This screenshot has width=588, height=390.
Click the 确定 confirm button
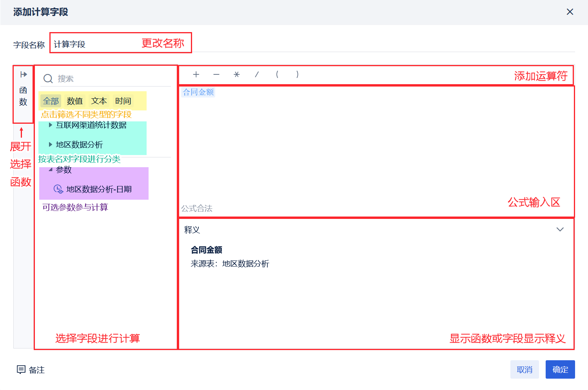(x=560, y=369)
